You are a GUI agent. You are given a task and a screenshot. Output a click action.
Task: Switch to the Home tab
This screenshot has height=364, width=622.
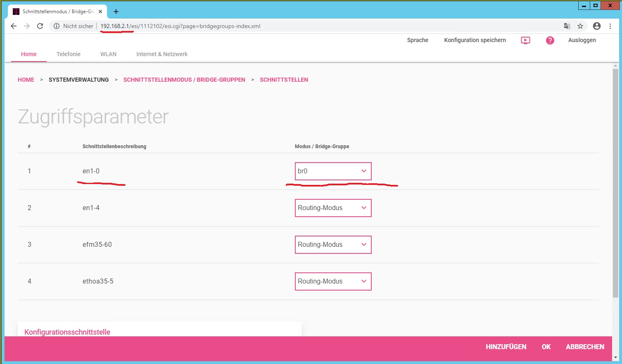point(29,54)
